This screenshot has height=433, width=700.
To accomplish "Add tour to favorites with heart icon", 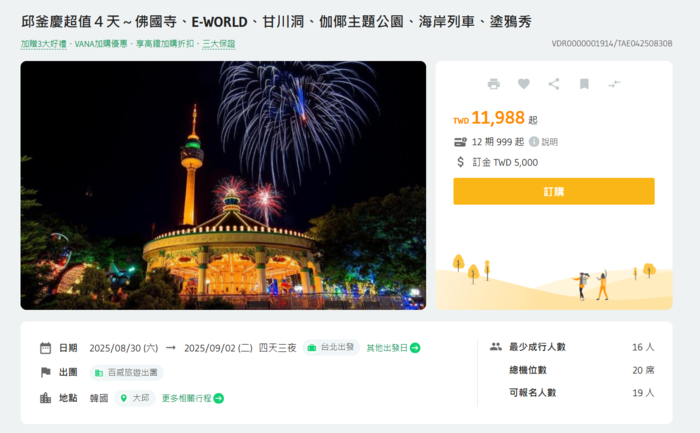I will click(524, 83).
